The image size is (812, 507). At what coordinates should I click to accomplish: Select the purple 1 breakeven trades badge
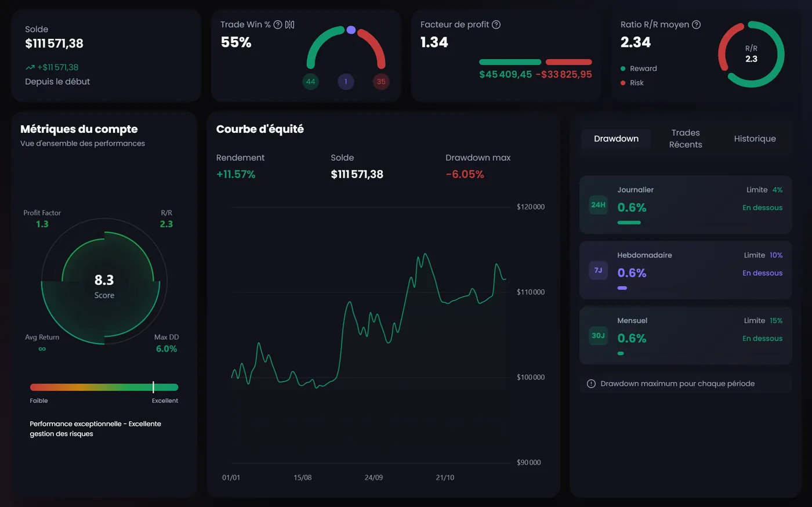pyautogui.click(x=346, y=81)
